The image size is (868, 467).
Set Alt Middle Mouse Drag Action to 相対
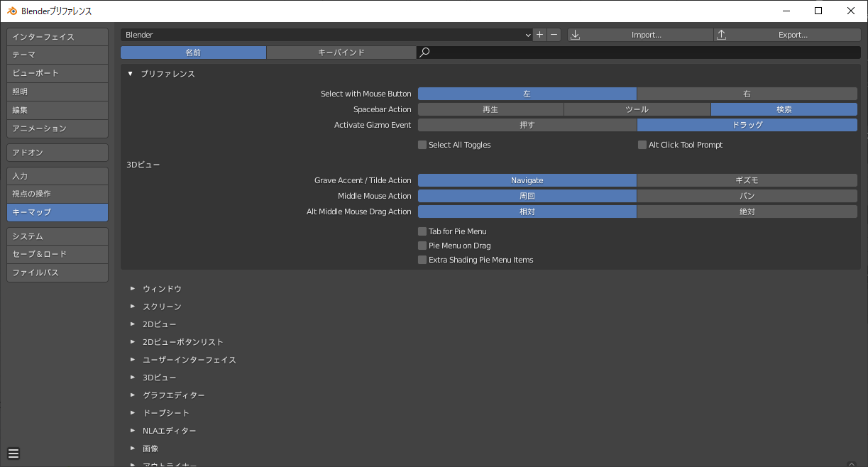point(527,211)
